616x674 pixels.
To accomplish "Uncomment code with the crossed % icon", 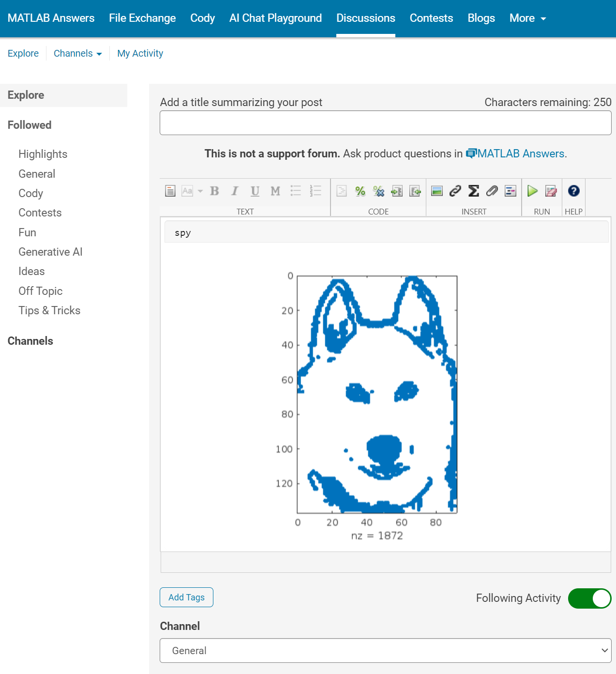I will [378, 191].
